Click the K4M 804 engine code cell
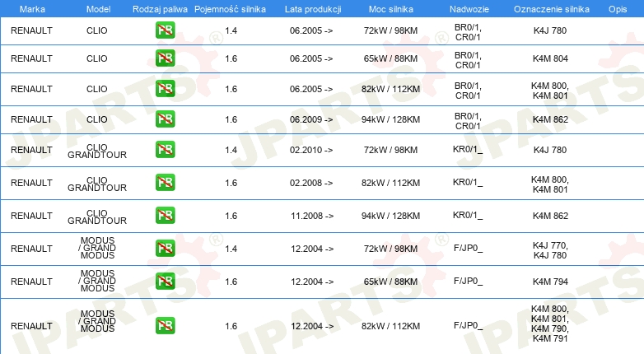The height and width of the screenshot is (354, 644). click(550, 58)
